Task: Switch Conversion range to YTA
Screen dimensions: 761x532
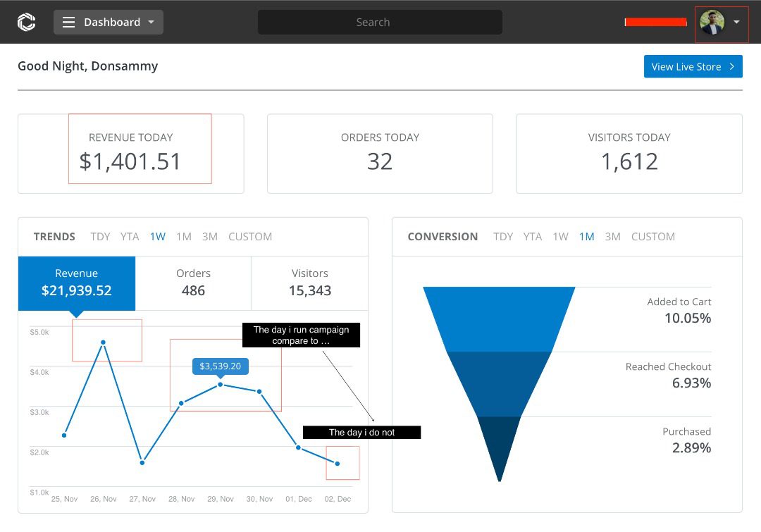Action: pyautogui.click(x=533, y=237)
